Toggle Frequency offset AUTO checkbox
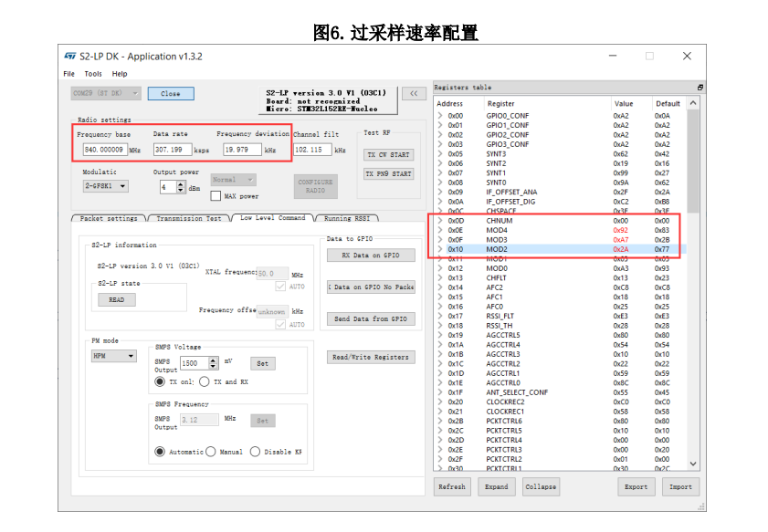The height and width of the screenshot is (532, 768). click(280, 325)
